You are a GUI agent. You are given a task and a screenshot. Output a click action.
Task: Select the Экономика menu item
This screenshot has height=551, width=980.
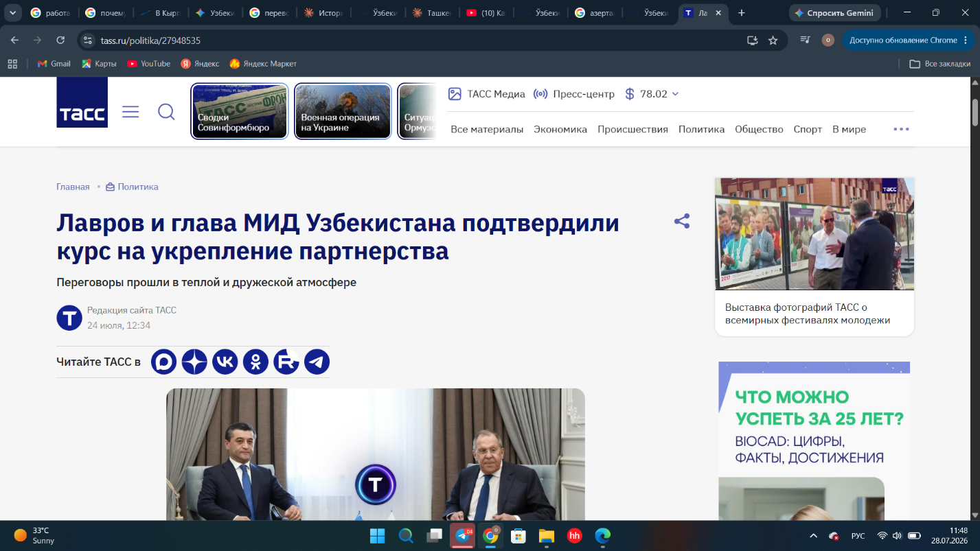[560, 129]
